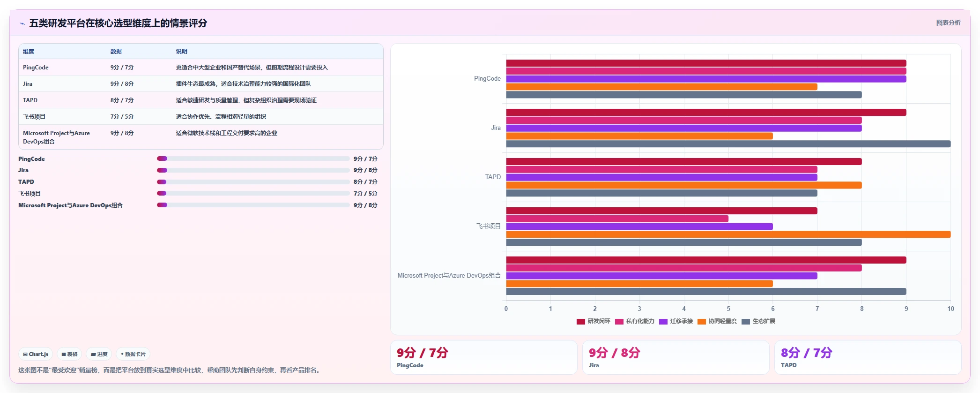The height and width of the screenshot is (393, 980).
Task: Click Microsoft Project组合's gray 生态扩展 bar
Action: (706, 292)
